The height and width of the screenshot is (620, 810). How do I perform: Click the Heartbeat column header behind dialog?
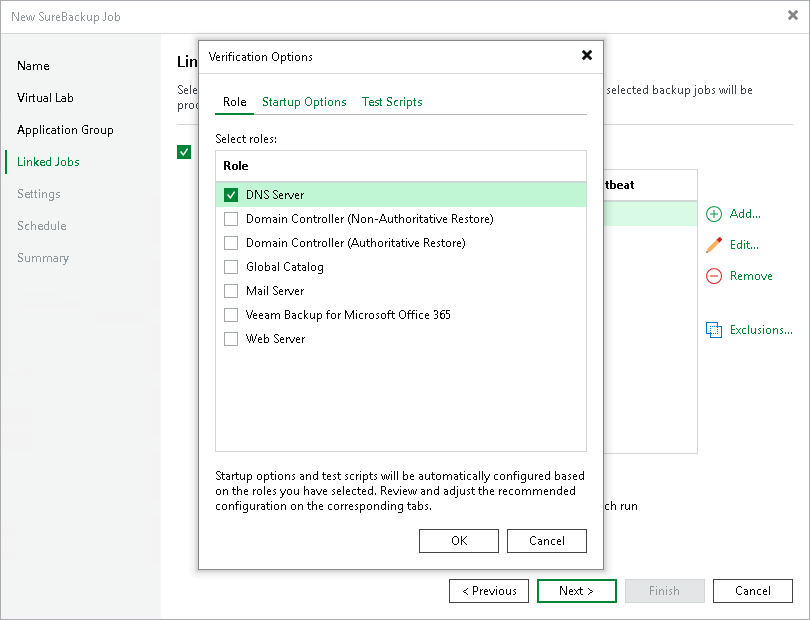650,185
